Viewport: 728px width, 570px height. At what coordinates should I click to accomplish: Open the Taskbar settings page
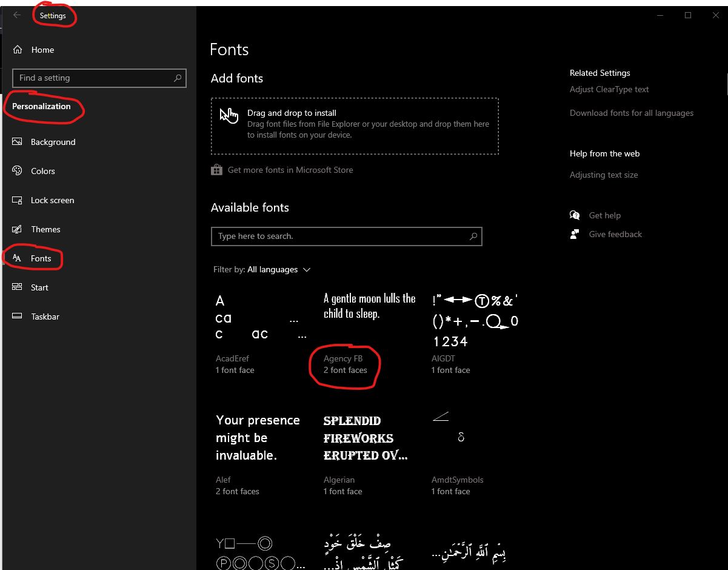click(x=45, y=317)
